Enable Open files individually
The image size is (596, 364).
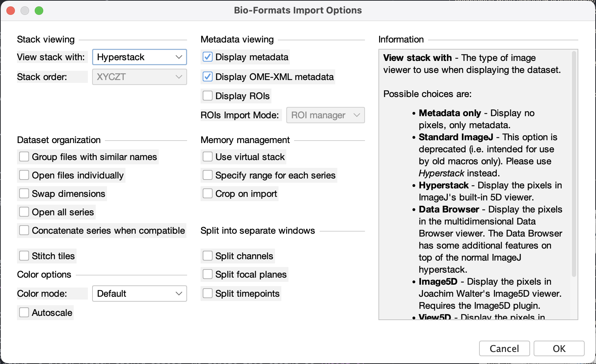[x=24, y=175]
